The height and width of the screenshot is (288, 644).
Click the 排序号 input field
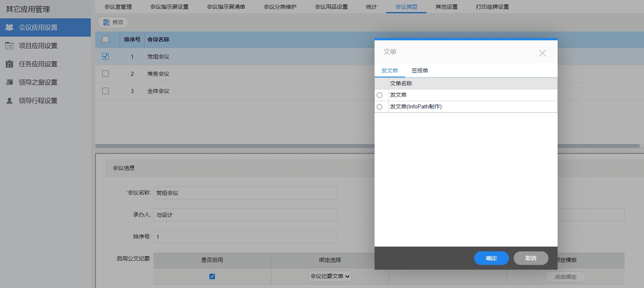click(x=245, y=237)
